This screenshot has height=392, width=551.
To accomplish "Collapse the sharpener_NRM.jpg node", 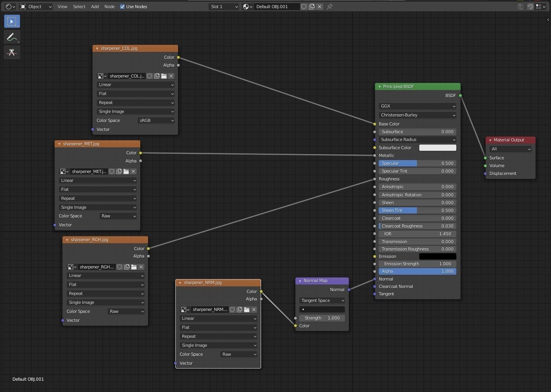I will coord(180,283).
